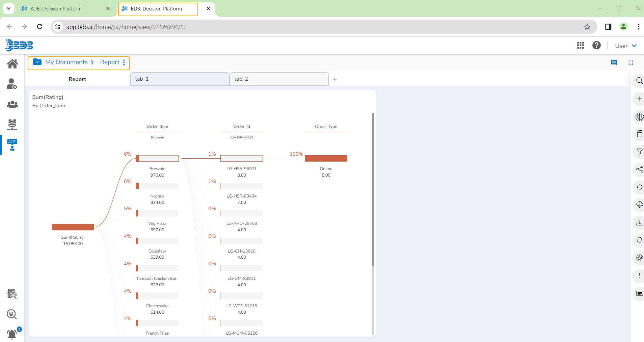Viewport: 644px width, 342px height.
Task: Open the comments icon
Action: [614, 62]
